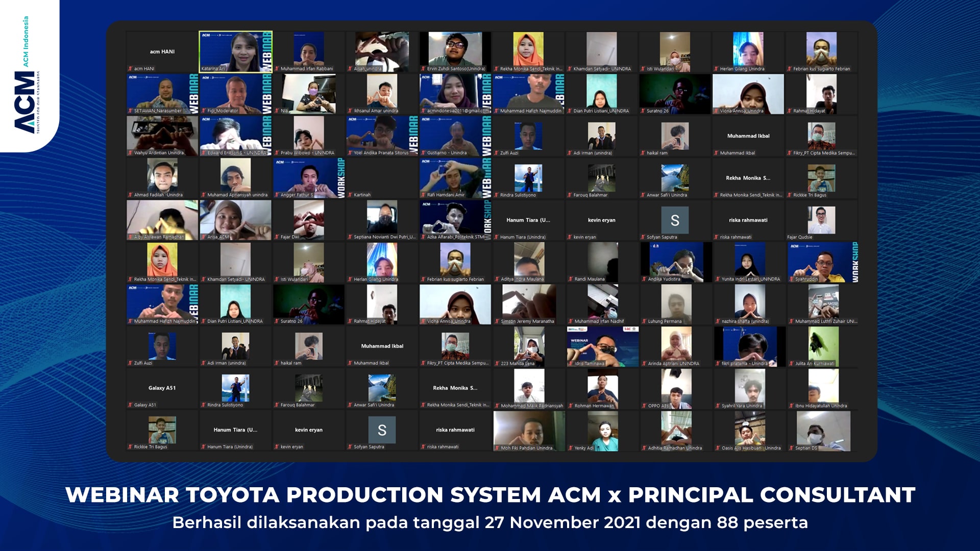Click the Rohman Hermawan name label
This screenshot has height=551, width=980.
coord(594,406)
